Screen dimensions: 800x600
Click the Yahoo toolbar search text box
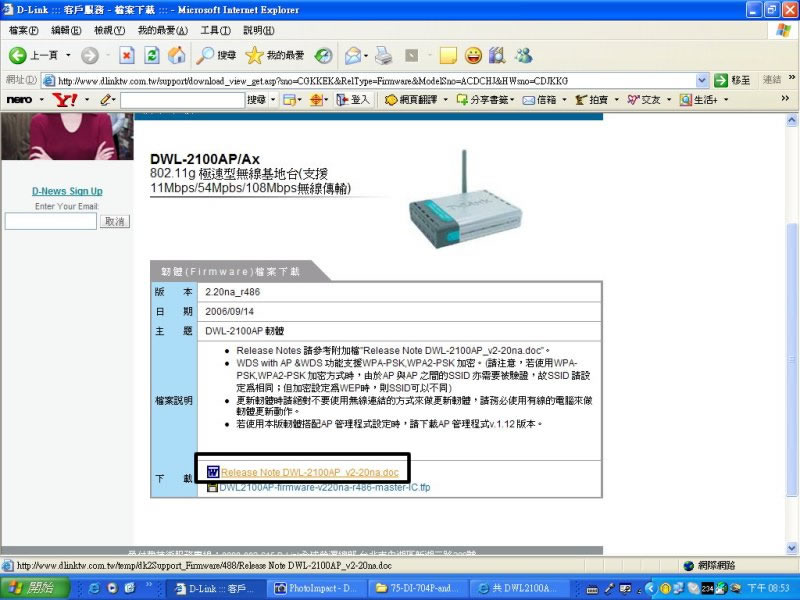point(183,99)
